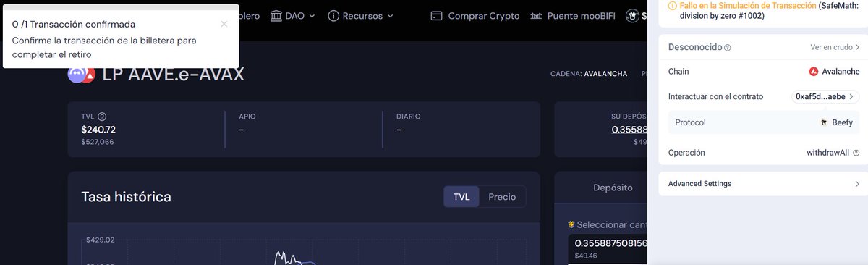Click the AAVE.e-AVAX token pair icon

pos(81,74)
